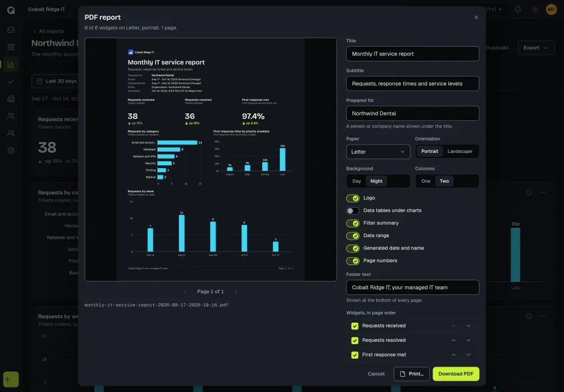Uncheck the First response met widget
The height and width of the screenshot is (392, 564).
tap(355, 355)
